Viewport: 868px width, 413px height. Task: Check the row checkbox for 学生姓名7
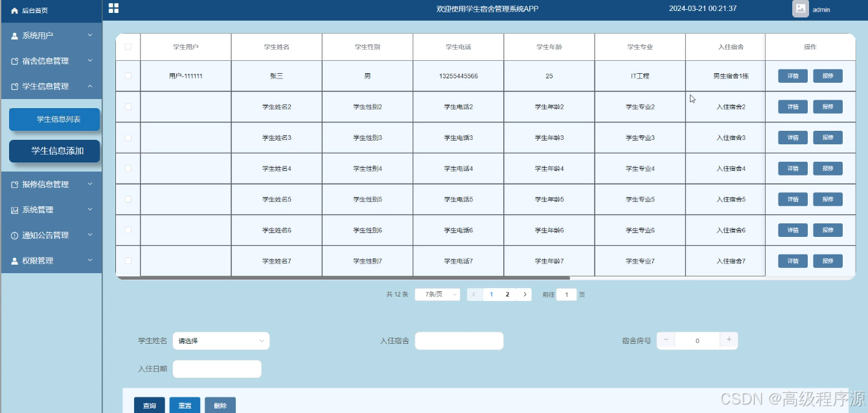click(x=128, y=261)
